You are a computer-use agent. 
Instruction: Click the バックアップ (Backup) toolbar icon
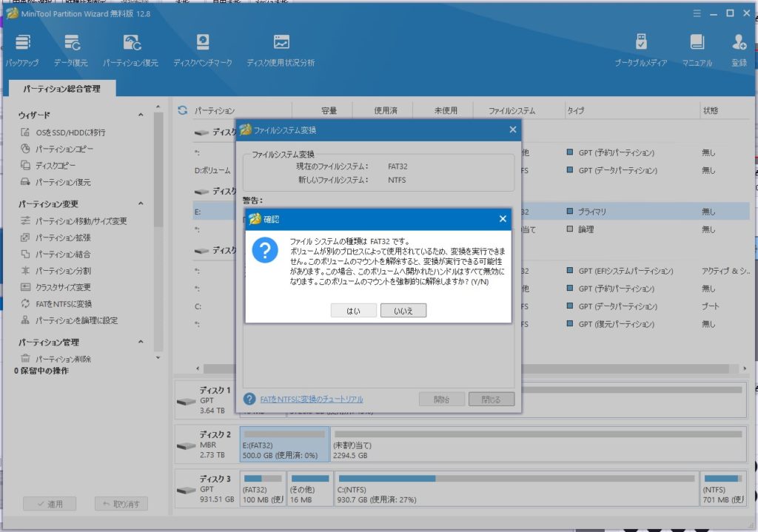point(23,50)
